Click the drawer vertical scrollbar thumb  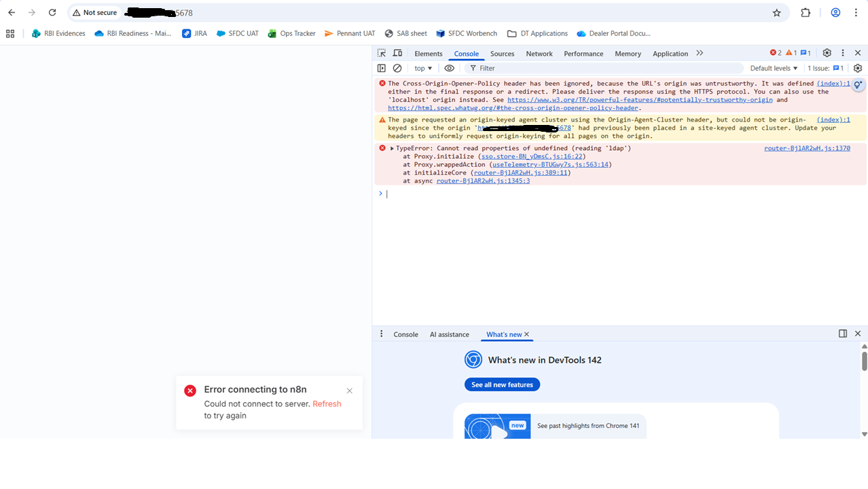864,361
